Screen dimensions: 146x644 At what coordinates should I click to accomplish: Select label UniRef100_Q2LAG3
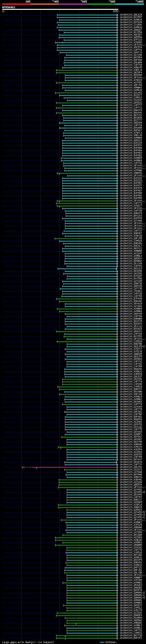(131, 93)
